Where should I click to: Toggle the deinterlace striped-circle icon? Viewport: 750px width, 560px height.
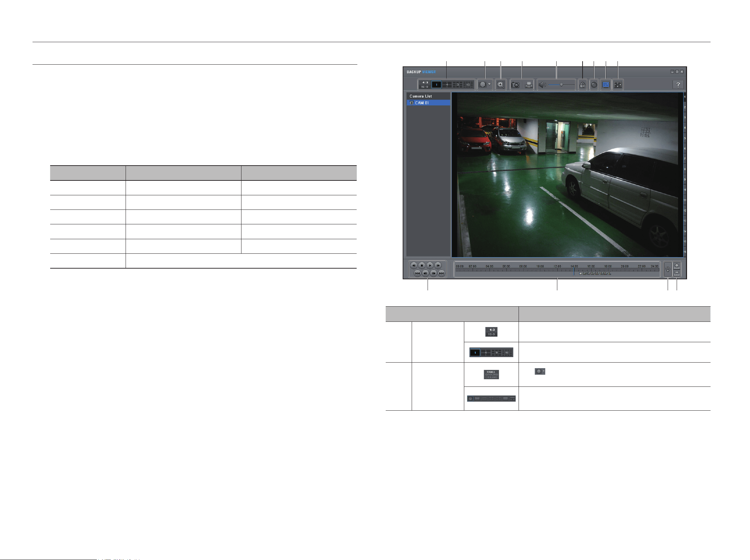click(x=594, y=85)
